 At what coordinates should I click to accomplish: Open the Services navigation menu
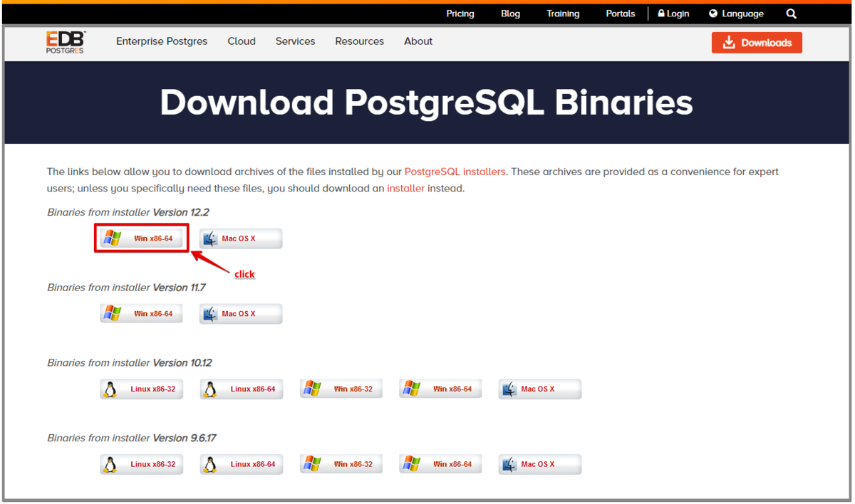[295, 41]
